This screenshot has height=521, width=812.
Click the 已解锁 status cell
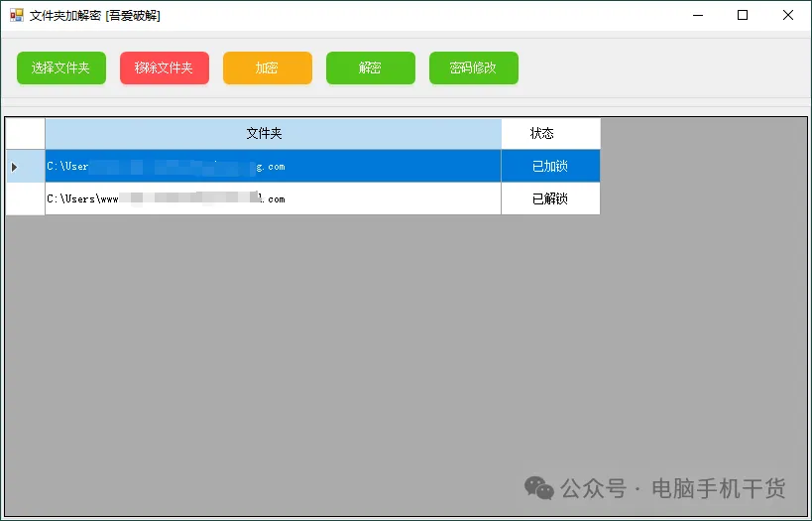tap(550, 199)
